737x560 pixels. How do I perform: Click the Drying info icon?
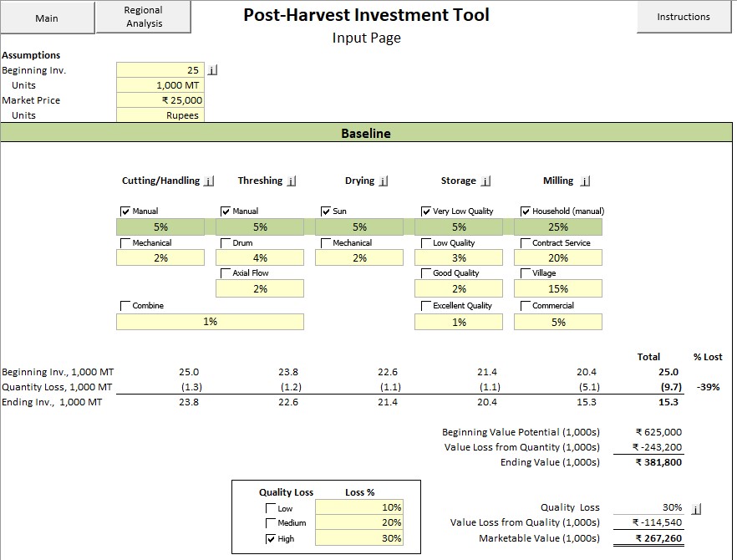[x=383, y=181]
